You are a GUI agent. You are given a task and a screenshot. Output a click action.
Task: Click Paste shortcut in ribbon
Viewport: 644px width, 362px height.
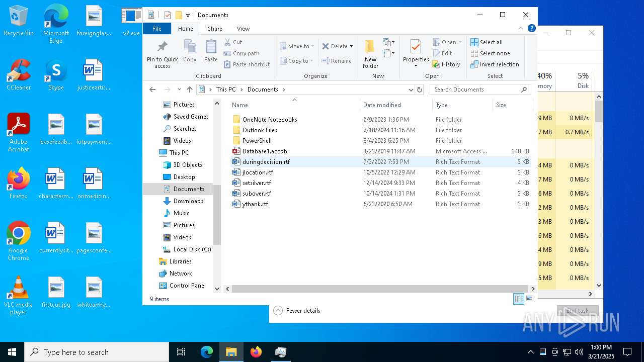click(247, 64)
